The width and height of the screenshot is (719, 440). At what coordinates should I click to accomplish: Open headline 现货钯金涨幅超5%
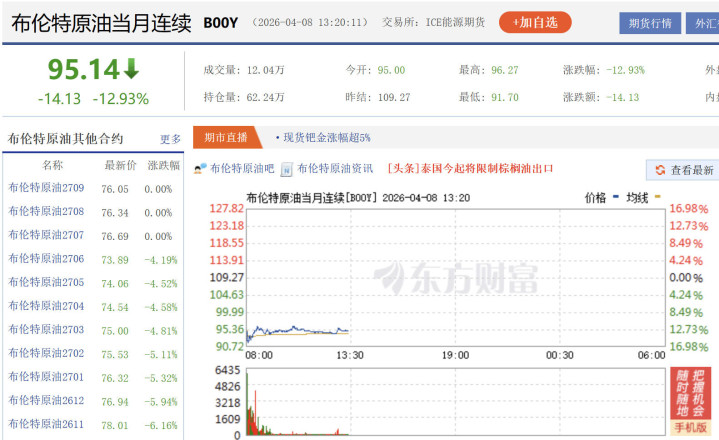[327, 138]
